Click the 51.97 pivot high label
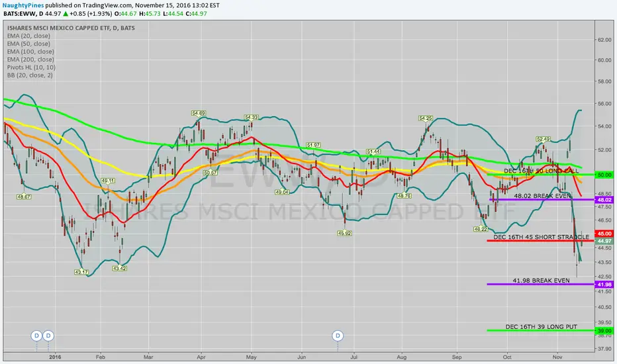Viewport: 617px width, 364px height. point(313,145)
